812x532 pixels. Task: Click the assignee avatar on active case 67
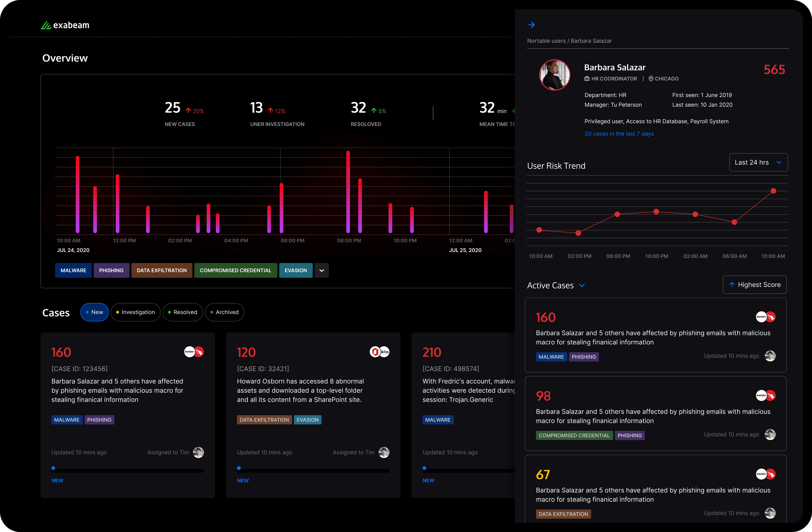770,513
